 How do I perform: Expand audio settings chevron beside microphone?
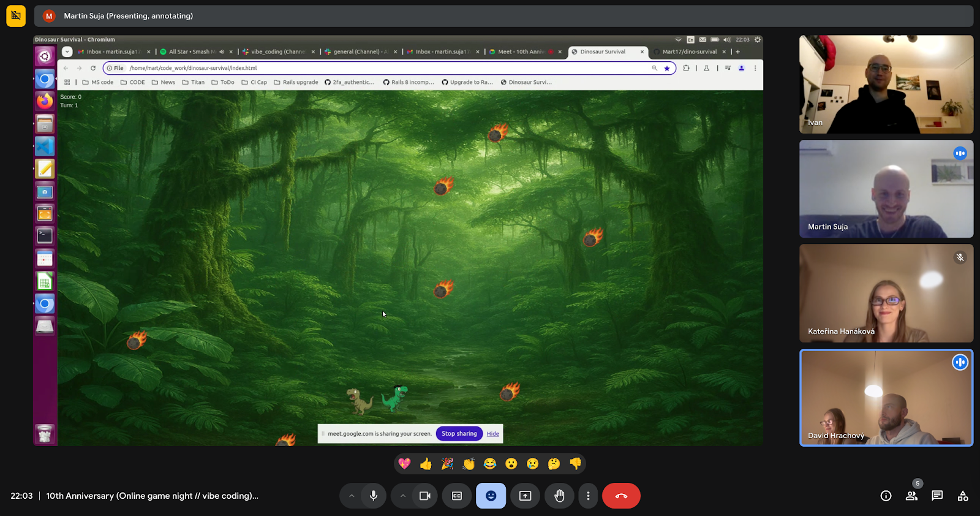tap(352, 496)
